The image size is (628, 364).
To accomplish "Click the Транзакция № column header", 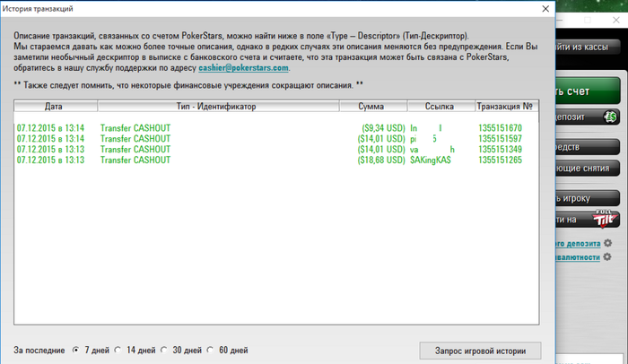I will 507,106.
